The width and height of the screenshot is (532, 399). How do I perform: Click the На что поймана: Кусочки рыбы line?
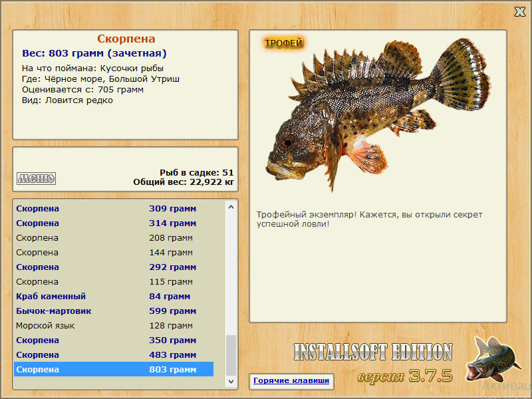tap(92, 68)
